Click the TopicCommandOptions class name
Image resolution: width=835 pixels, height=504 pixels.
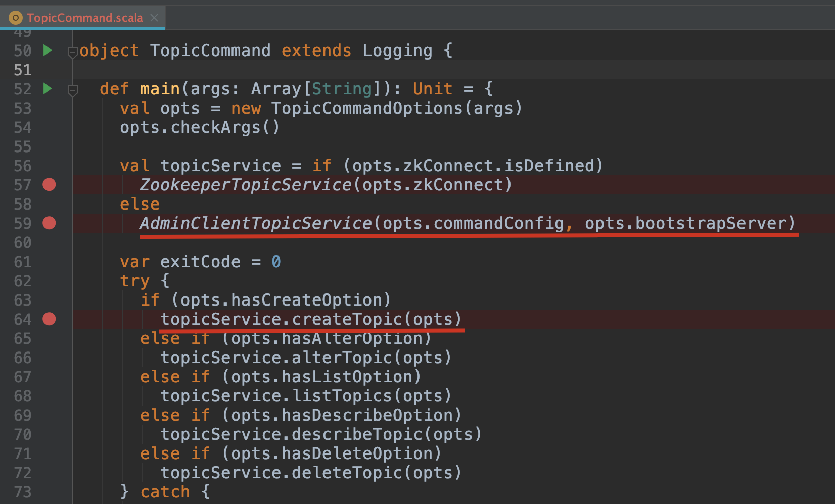click(367, 108)
